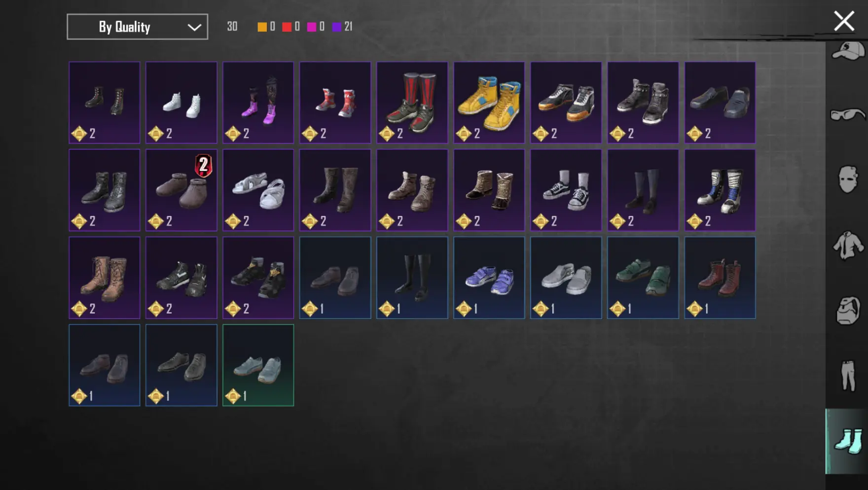The image size is (868, 490).
Task: Select the white sandals item
Action: click(258, 190)
